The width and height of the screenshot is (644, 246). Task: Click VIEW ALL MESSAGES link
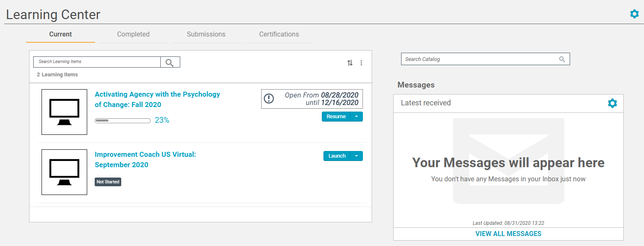(508, 234)
